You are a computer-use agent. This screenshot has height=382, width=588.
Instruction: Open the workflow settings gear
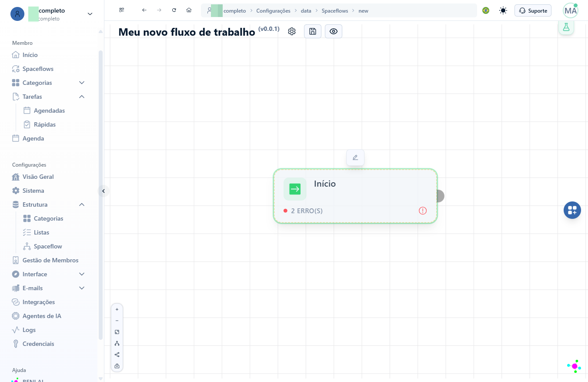(x=292, y=31)
